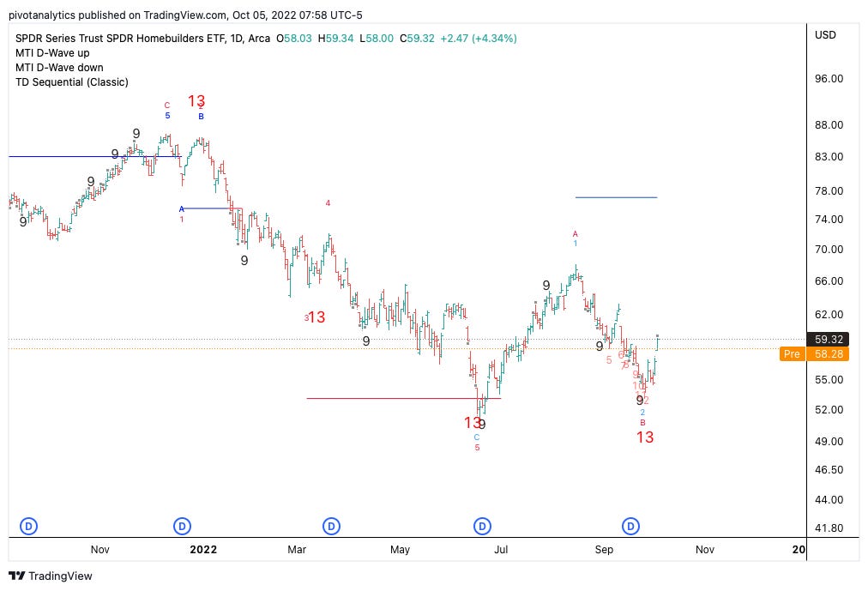Click the dividend marker above the 2022 label

(182, 526)
